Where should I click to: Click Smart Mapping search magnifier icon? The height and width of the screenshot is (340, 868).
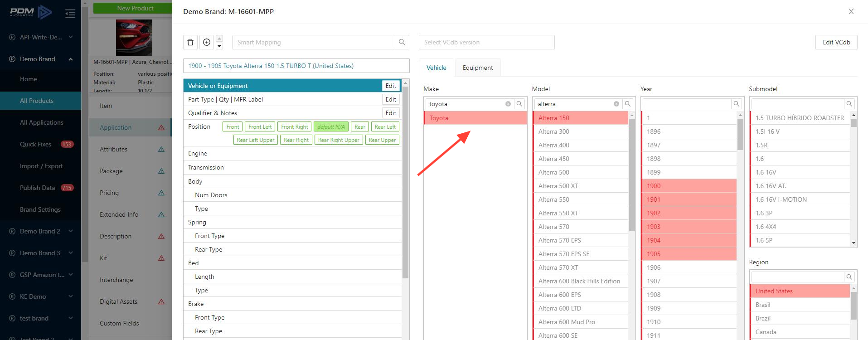pyautogui.click(x=402, y=42)
